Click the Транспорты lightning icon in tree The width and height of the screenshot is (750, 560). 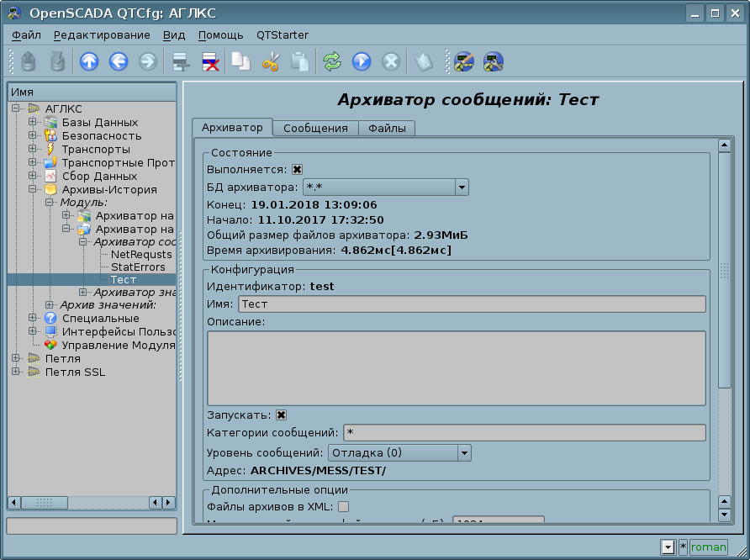pos(50,149)
